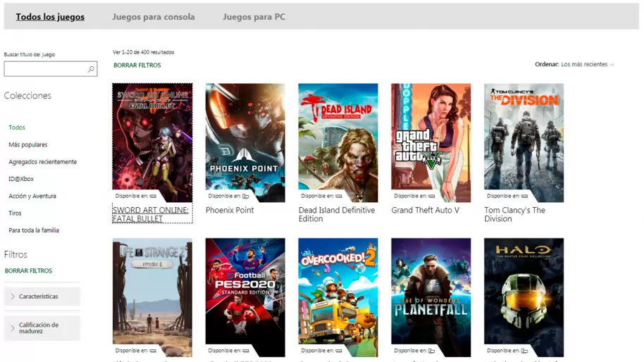Open Age of Wonders Planetfall cover
644x362 pixels.
pyautogui.click(x=431, y=298)
